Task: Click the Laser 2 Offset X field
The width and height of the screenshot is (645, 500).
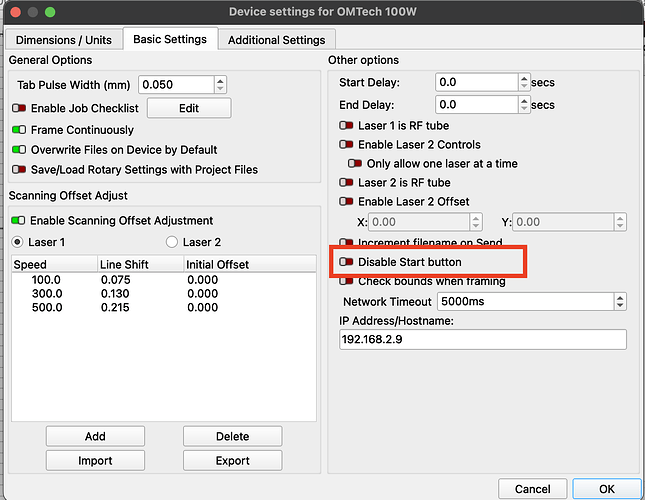Action: pyautogui.click(x=419, y=222)
